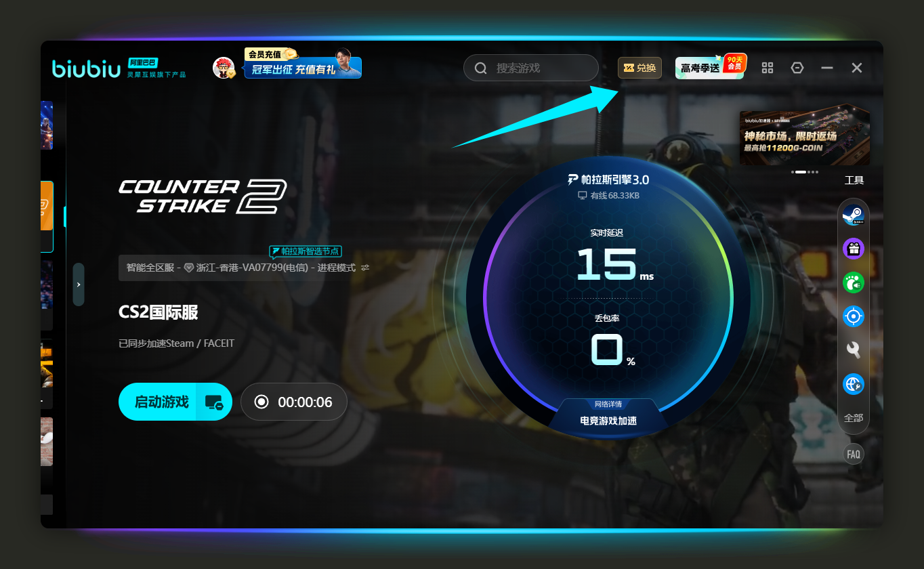Click the user avatar

224,68
